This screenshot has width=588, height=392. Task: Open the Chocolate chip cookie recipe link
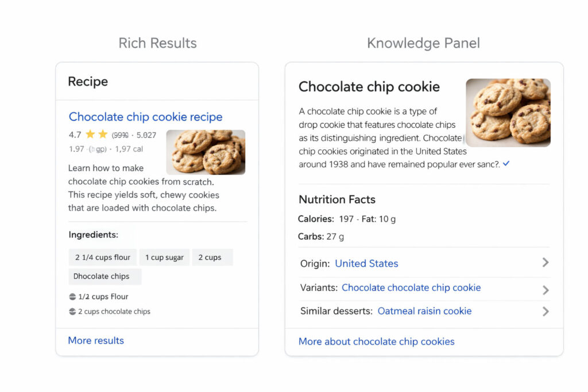(x=145, y=117)
